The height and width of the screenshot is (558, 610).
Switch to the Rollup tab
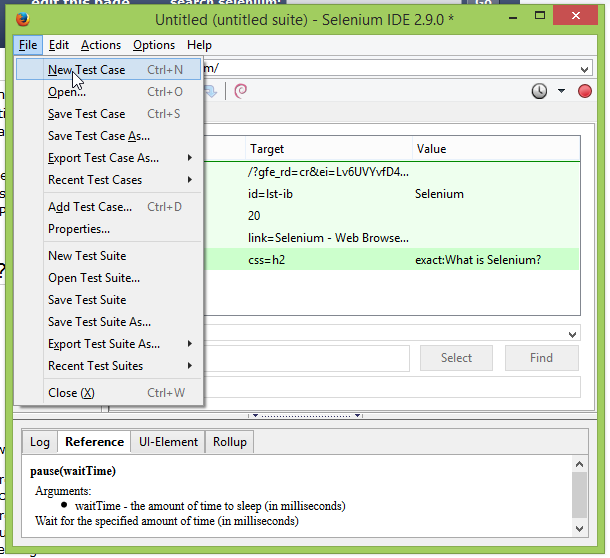pyautogui.click(x=230, y=442)
